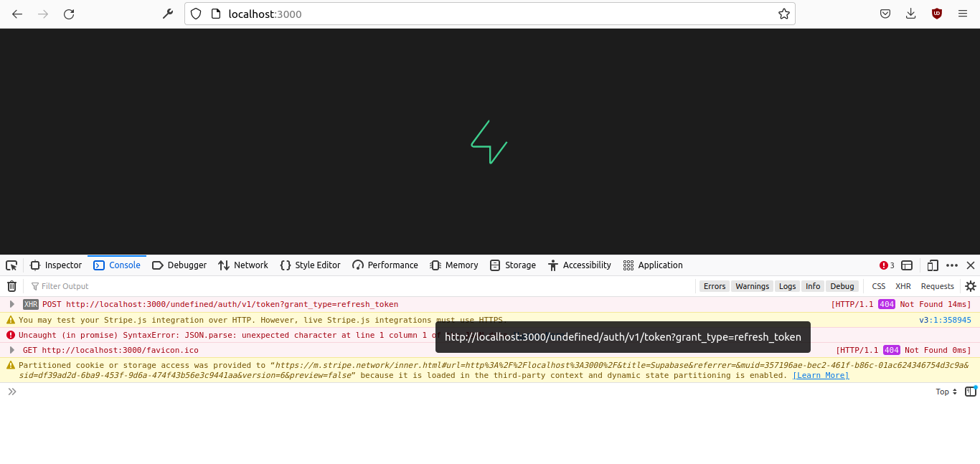The height and width of the screenshot is (464, 980).
Task: Open Firefox application menu
Action: [x=963, y=14]
